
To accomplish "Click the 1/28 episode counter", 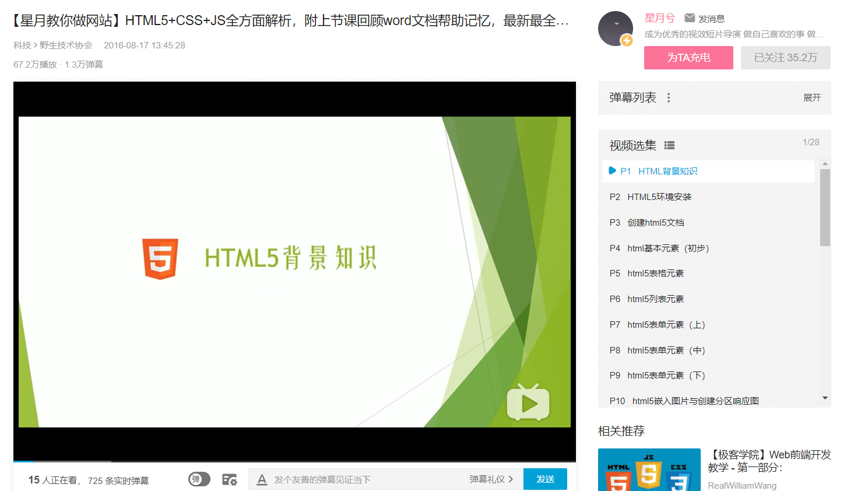I will click(x=811, y=142).
